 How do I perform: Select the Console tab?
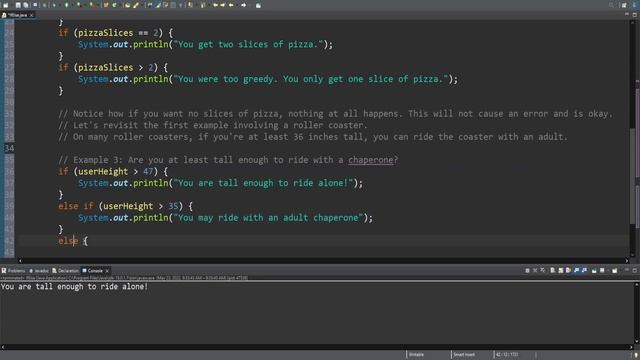(x=93, y=271)
